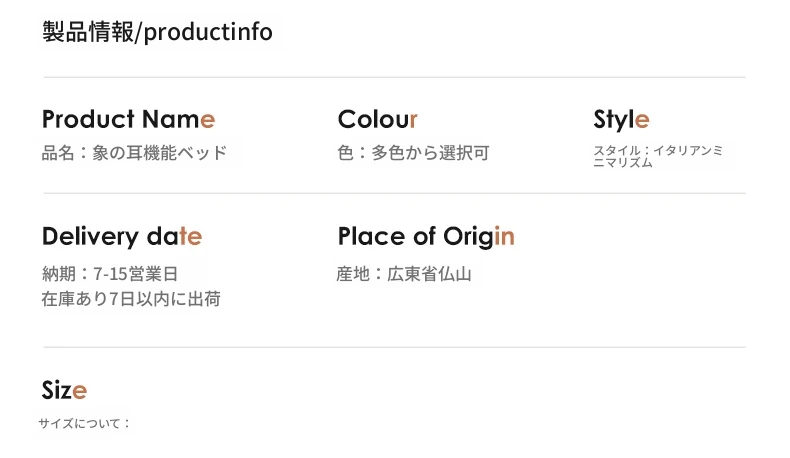Click the orange 'te' in Delivery date
790x458 pixels.
[191, 236]
